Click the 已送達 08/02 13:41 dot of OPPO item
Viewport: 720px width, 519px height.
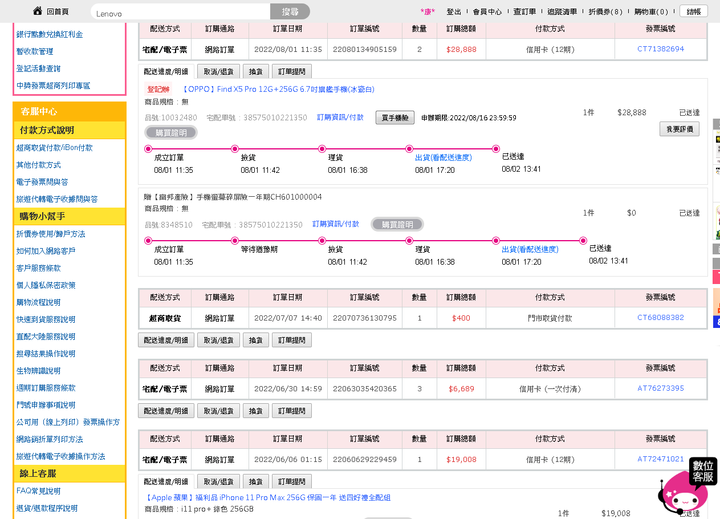[496, 149]
